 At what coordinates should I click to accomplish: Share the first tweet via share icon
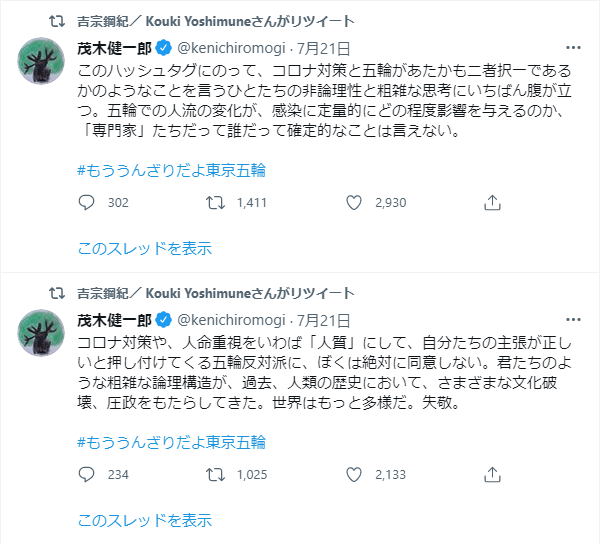click(x=492, y=203)
